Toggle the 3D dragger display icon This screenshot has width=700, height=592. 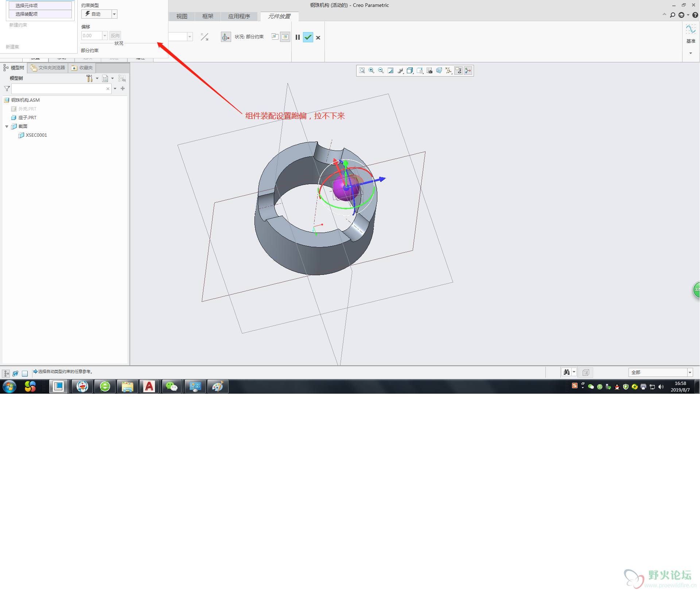(x=226, y=37)
